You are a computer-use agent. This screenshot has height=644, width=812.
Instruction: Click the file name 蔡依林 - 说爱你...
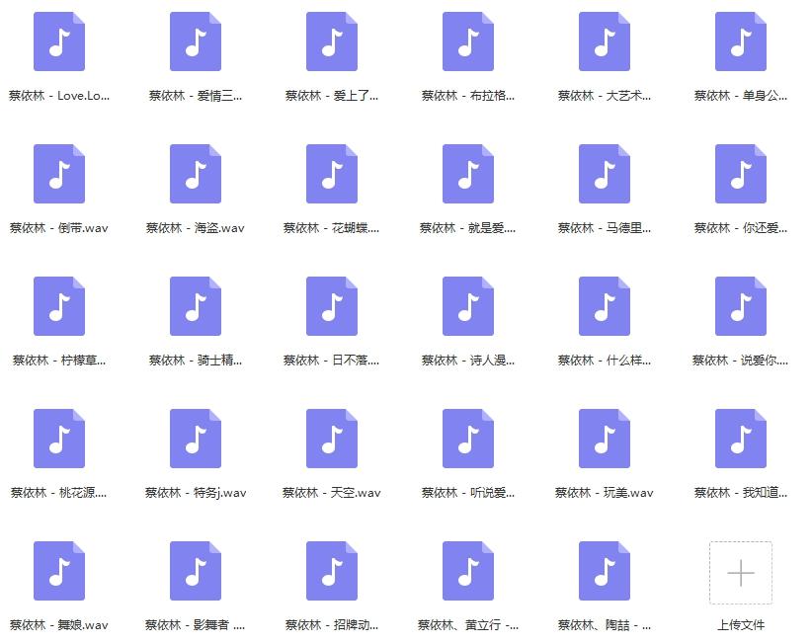(x=741, y=361)
